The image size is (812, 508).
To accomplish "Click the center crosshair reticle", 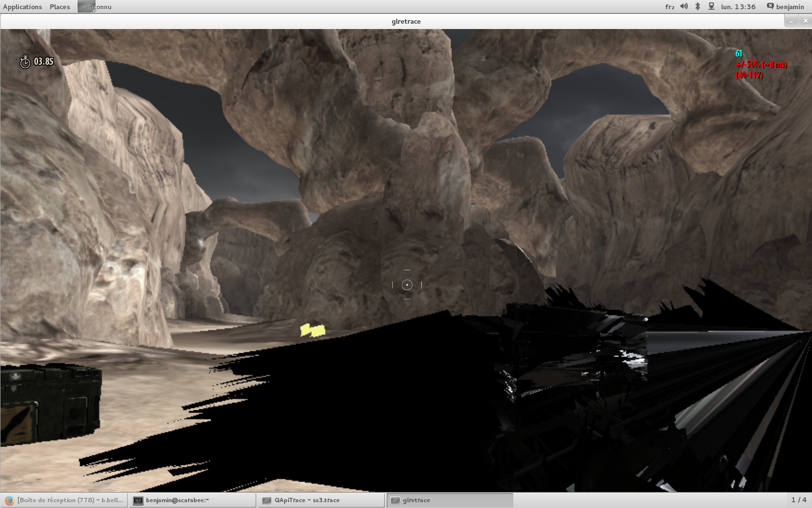I will coord(407,285).
